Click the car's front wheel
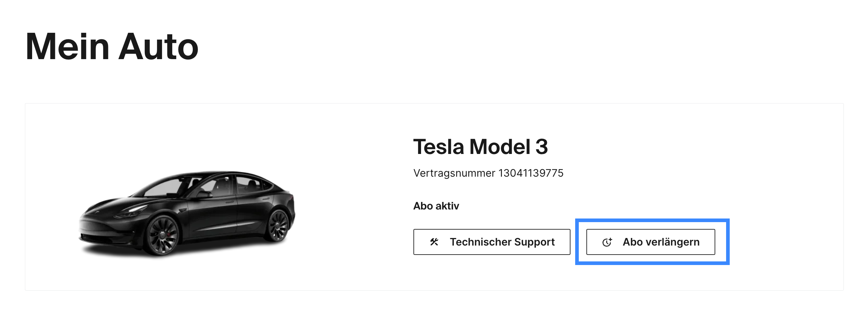This screenshot has height=331, width=868. (162, 235)
